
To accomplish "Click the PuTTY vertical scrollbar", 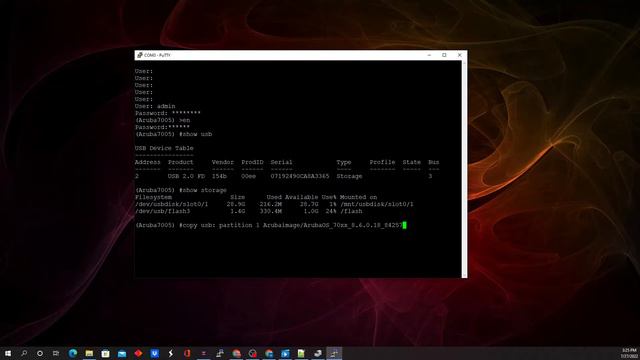I will tap(464, 169).
